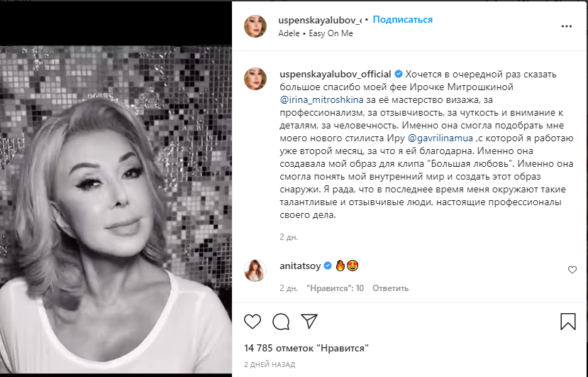
Task: Open the three-dots more options menu
Action: (566, 26)
